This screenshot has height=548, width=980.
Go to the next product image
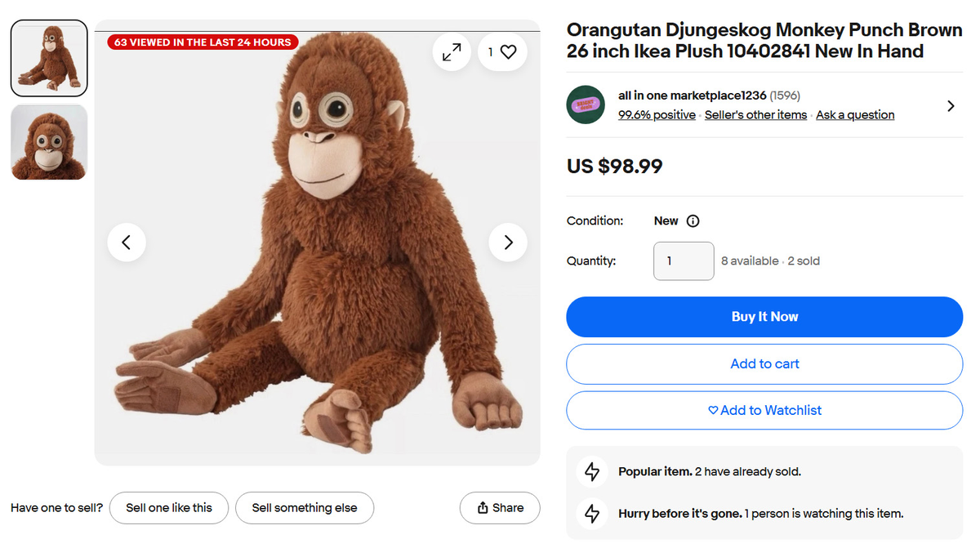tap(508, 242)
